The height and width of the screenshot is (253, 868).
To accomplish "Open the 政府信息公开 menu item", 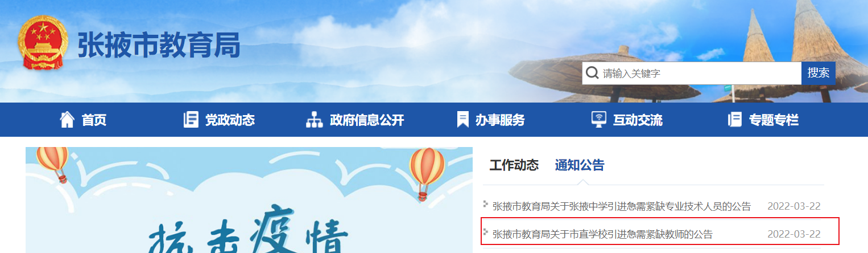I will coord(367,120).
